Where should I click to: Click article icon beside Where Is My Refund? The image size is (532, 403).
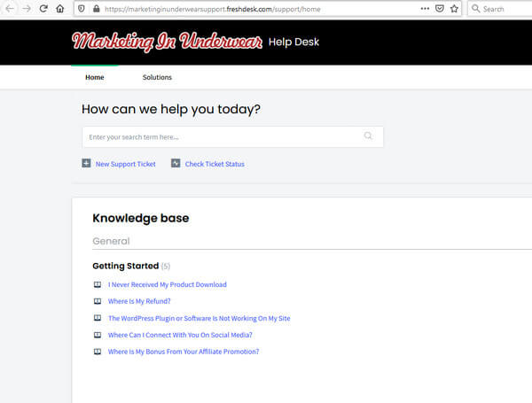tap(98, 301)
